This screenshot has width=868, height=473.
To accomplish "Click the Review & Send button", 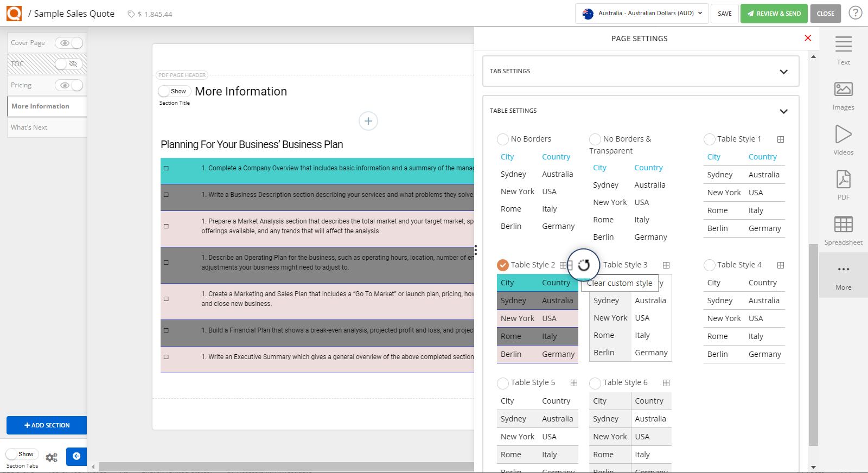I will point(774,14).
